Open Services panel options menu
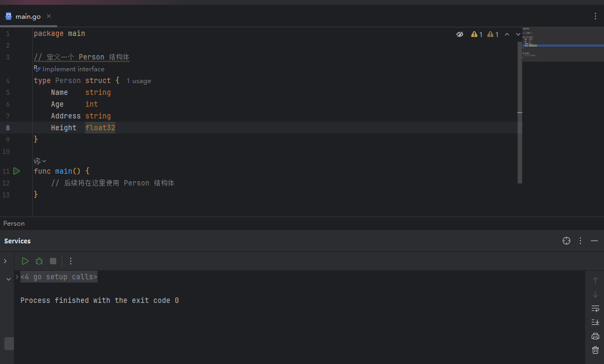The height and width of the screenshot is (364, 604). tap(580, 241)
